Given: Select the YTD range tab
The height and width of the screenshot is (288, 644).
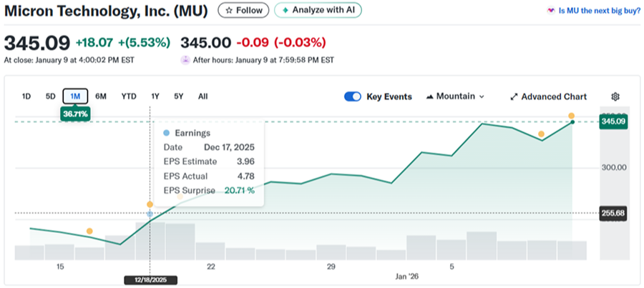Looking at the screenshot, I should click(129, 96).
